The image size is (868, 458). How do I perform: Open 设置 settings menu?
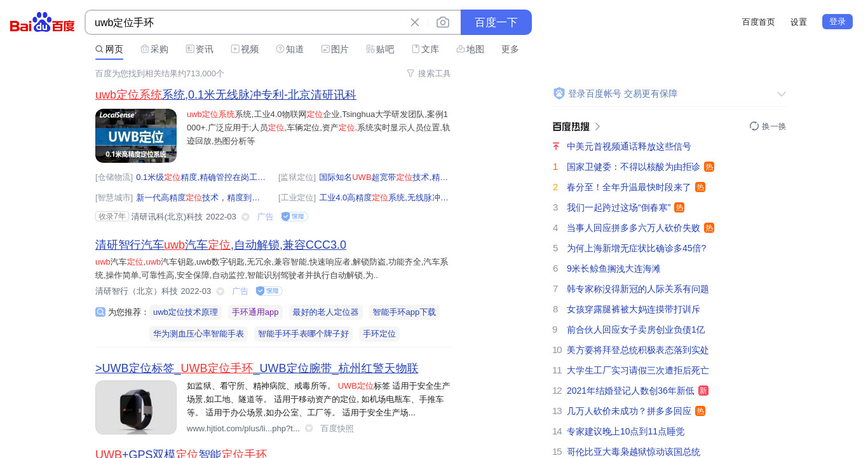799,22
